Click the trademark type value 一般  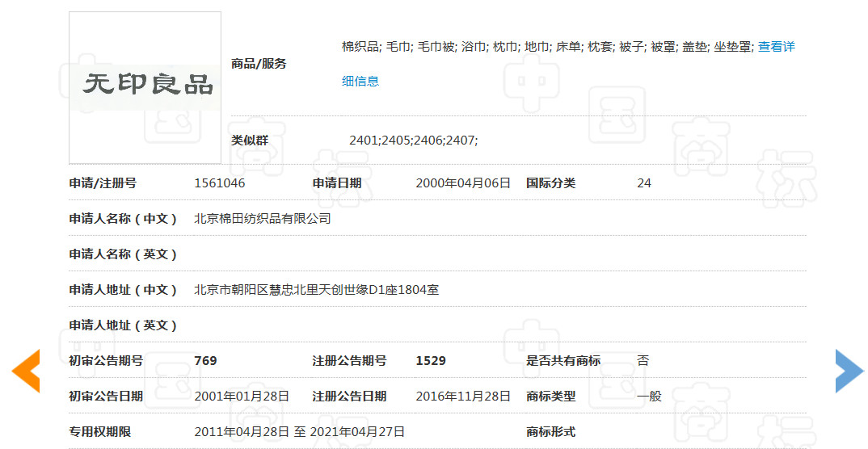[x=649, y=397]
